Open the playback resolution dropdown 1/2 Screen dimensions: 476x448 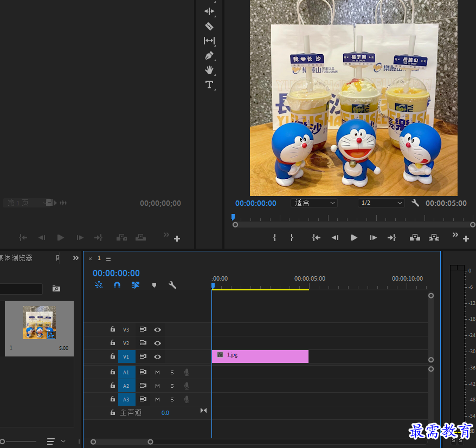[381, 203]
